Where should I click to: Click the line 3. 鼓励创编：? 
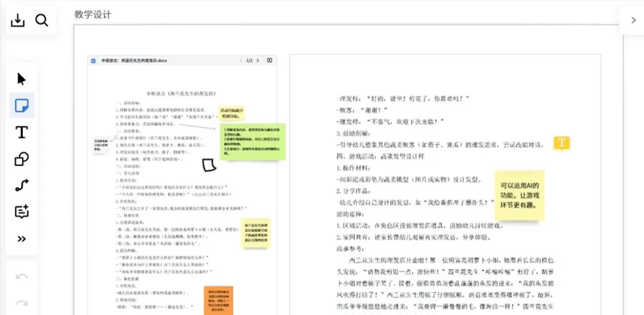[x=354, y=133]
